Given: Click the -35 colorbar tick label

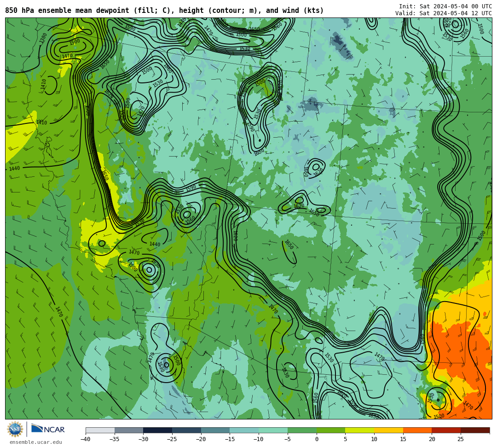Looking at the screenshot, I should coord(114,439).
